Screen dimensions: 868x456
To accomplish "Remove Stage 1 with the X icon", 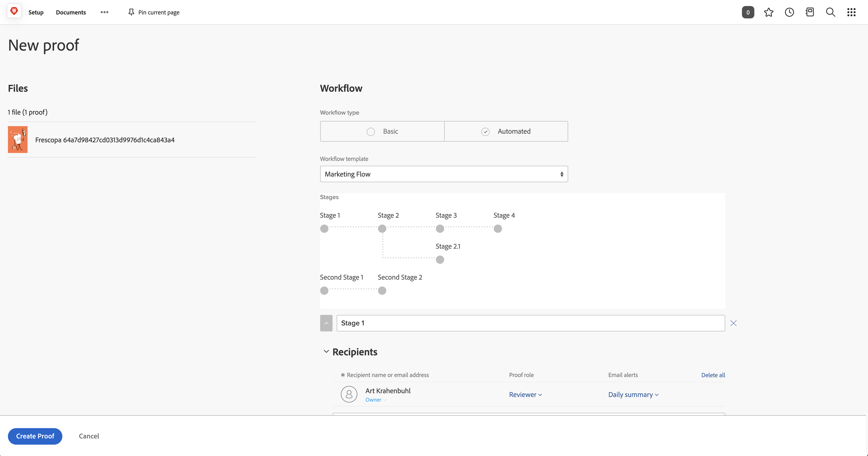I will click(x=733, y=323).
